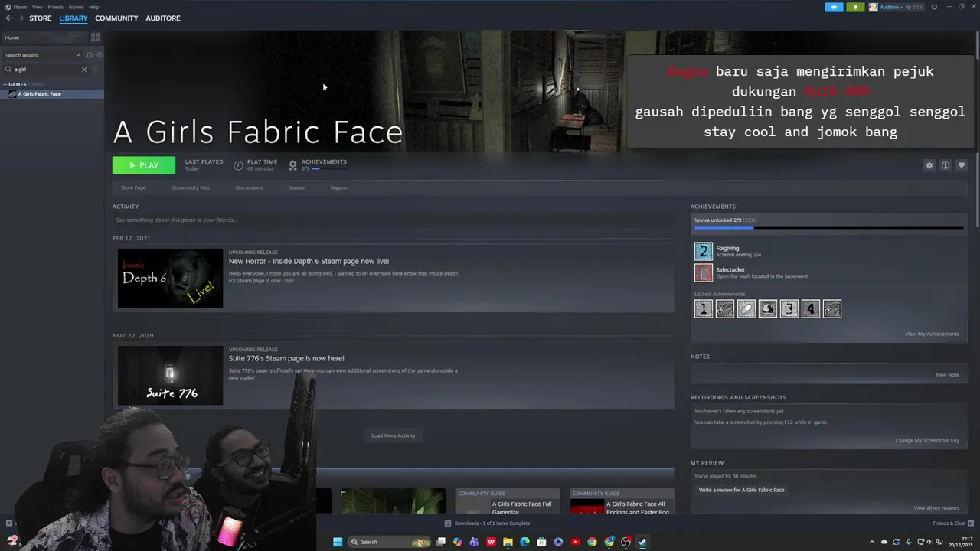Screen dimensions: 980x551
Task: Clear the 'a girl' search text
Action: 84,70
